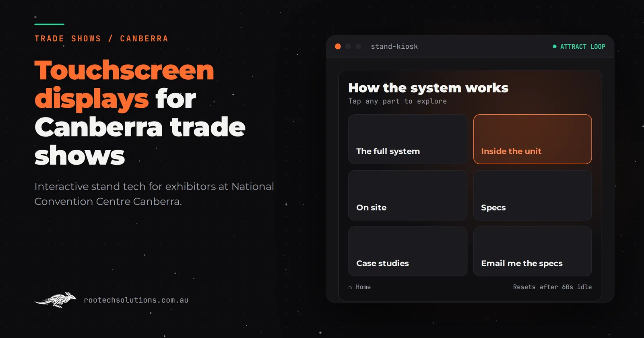The width and height of the screenshot is (644, 338).
Task: Tap "Email me the specs" tile
Action: tap(533, 251)
